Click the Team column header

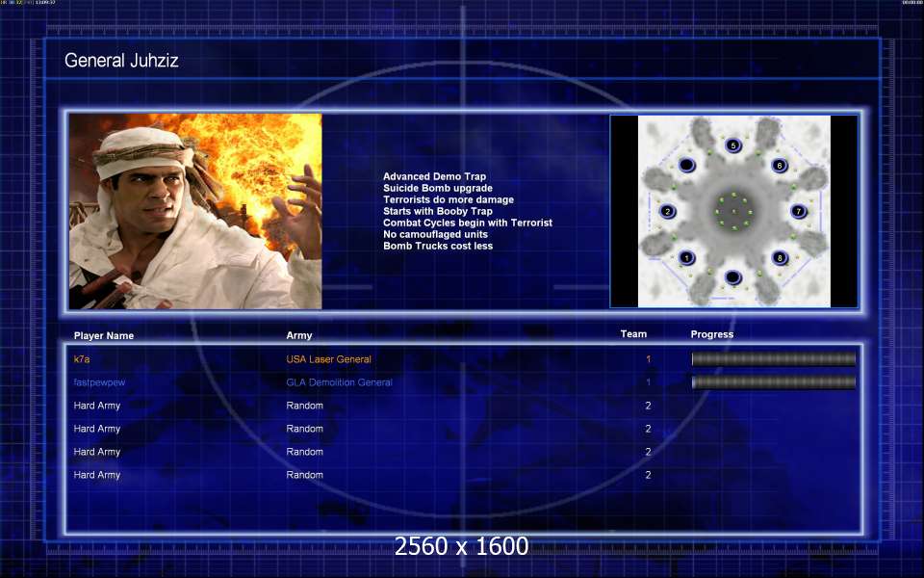633,334
